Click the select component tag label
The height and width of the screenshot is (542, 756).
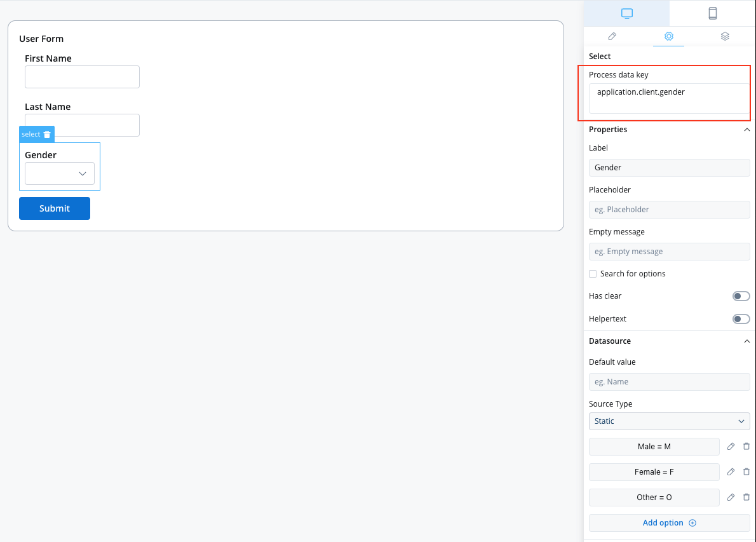coord(31,135)
